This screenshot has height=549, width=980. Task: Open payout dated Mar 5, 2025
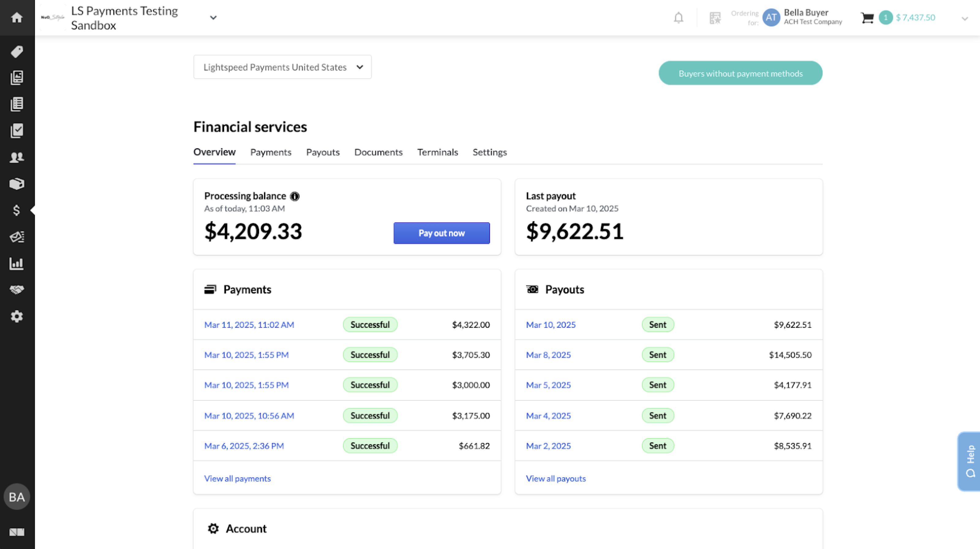548,385
